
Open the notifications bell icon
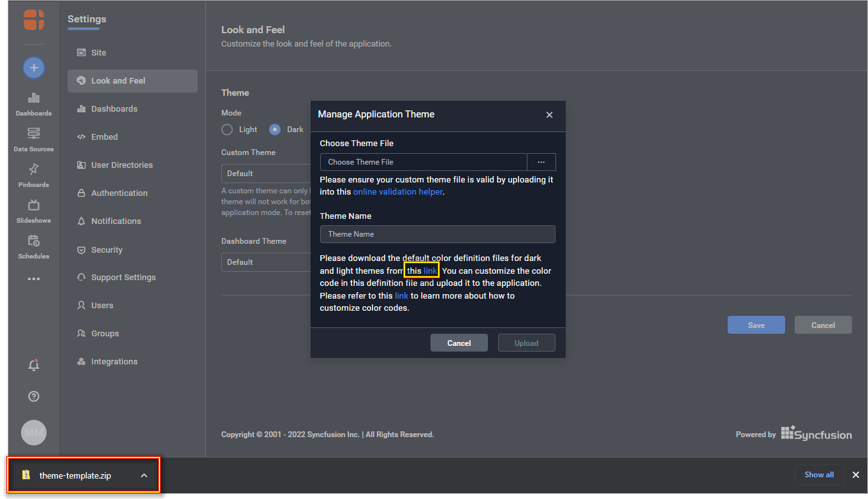(34, 365)
